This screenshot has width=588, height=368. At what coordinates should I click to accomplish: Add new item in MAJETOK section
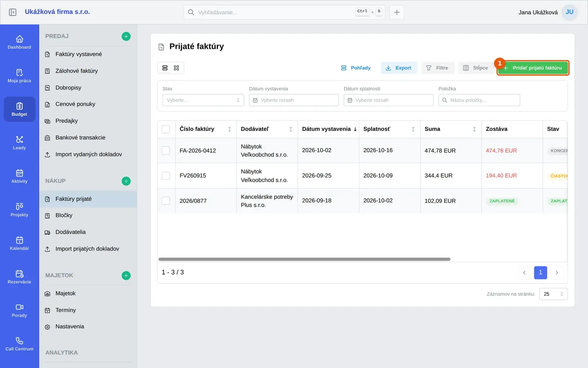[x=126, y=275]
